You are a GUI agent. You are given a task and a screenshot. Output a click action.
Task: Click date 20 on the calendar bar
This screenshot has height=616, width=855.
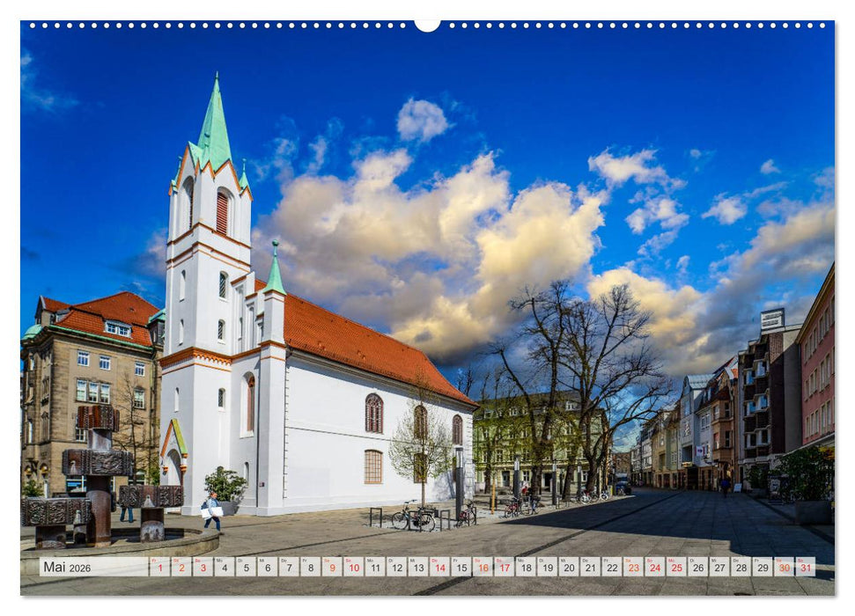coord(567,568)
